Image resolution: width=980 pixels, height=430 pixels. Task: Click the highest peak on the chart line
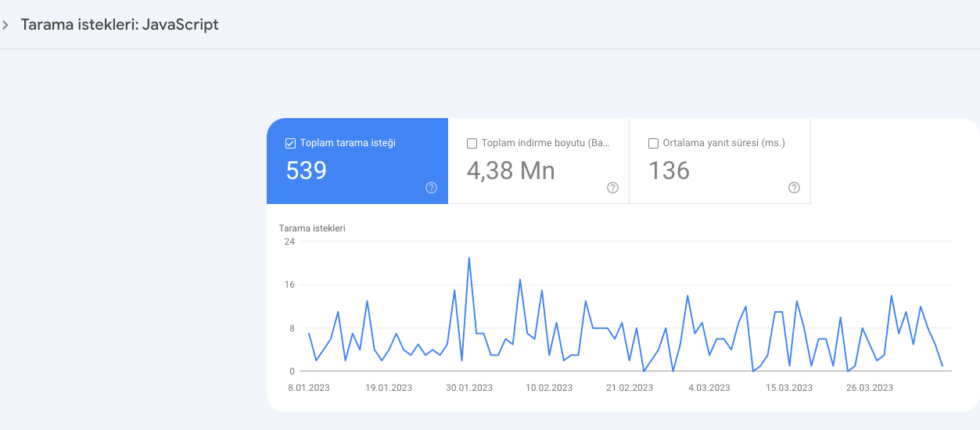(469, 258)
